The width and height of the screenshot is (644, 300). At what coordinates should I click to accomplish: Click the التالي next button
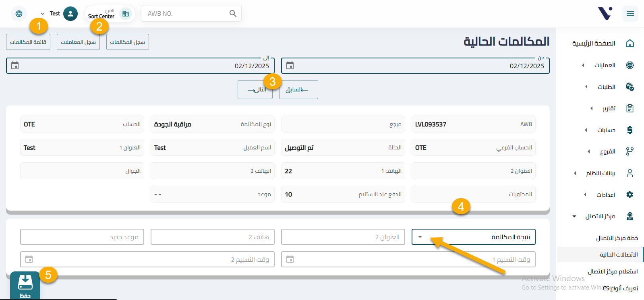(255, 89)
